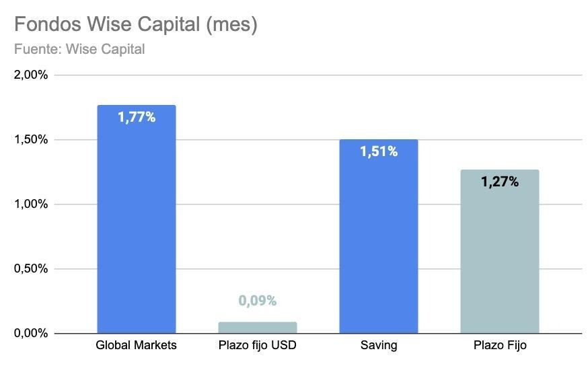This screenshot has width=588, height=366.
Task: Click the 2,00% horizontal gridline
Action: point(318,75)
